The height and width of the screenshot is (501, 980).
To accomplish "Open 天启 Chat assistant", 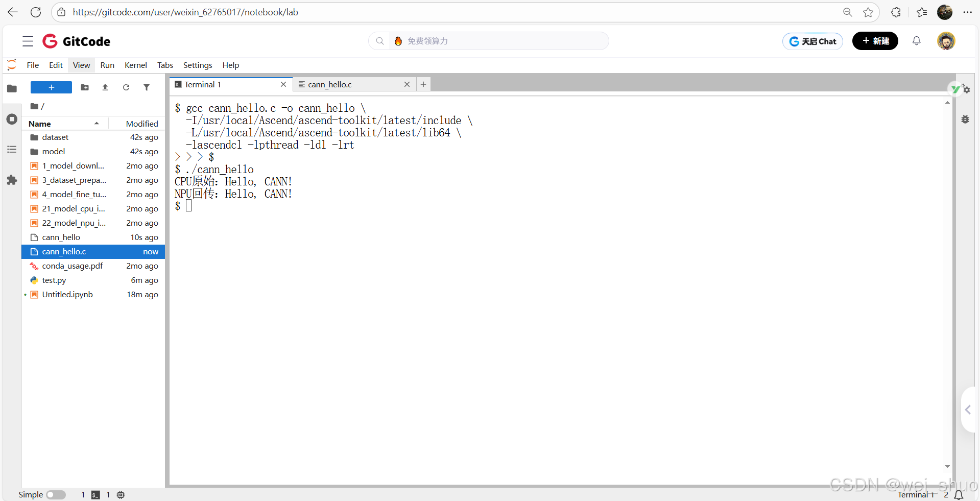I will click(812, 41).
